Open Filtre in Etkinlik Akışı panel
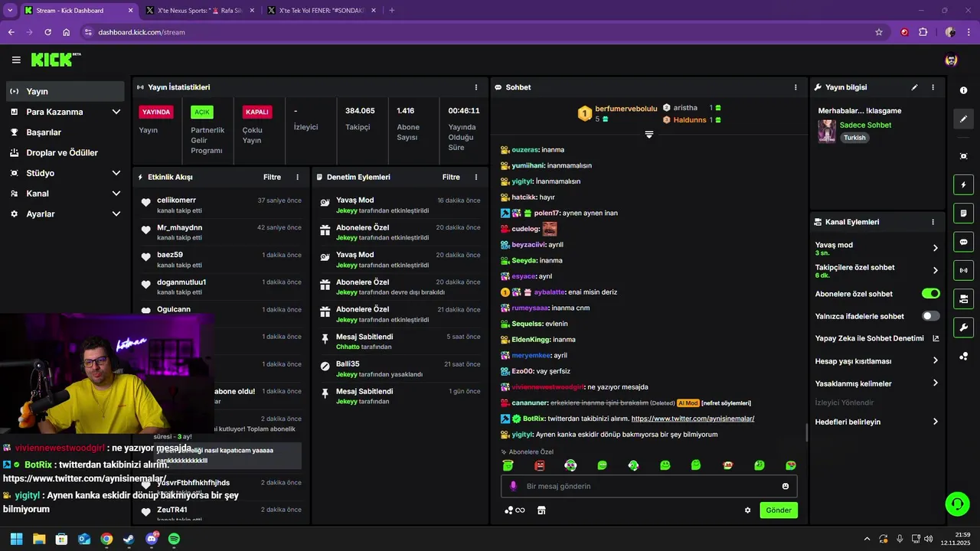This screenshot has width=980, height=551. [272, 177]
